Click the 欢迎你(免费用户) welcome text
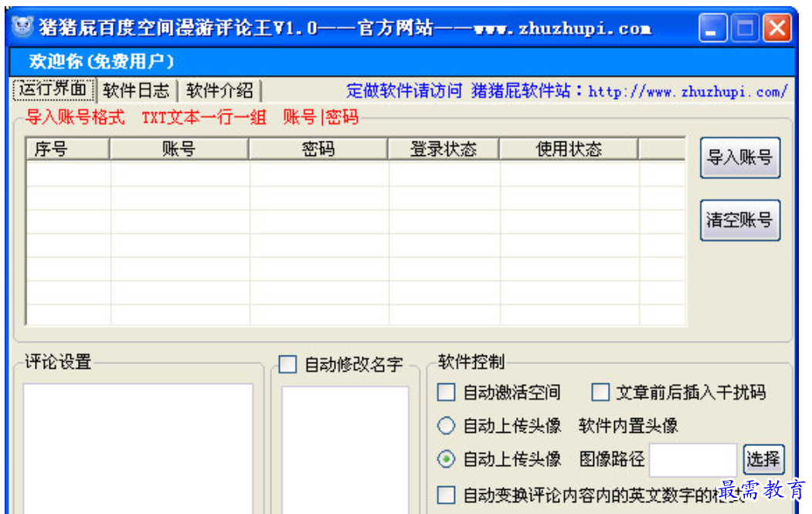812x514 pixels. [101, 62]
